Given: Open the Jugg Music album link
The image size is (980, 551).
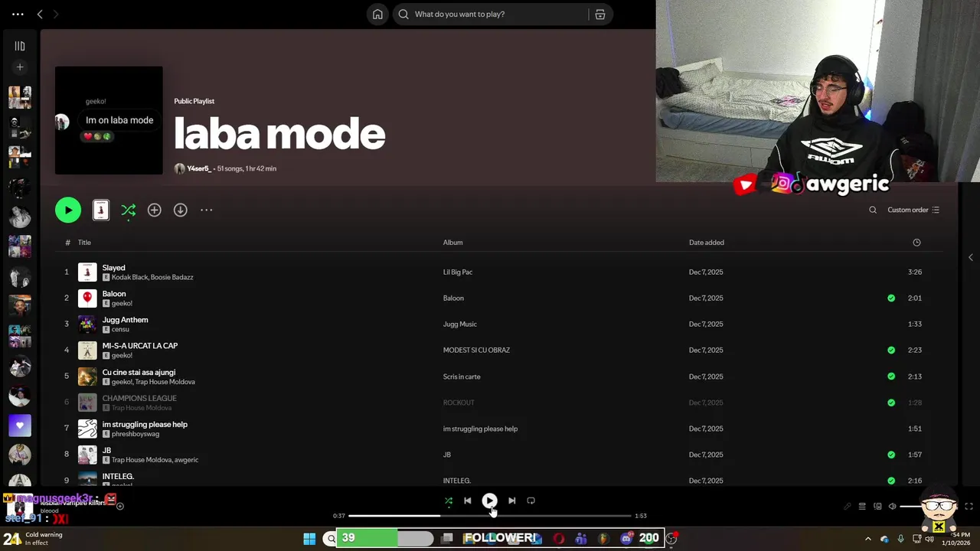Looking at the screenshot, I should click(459, 324).
